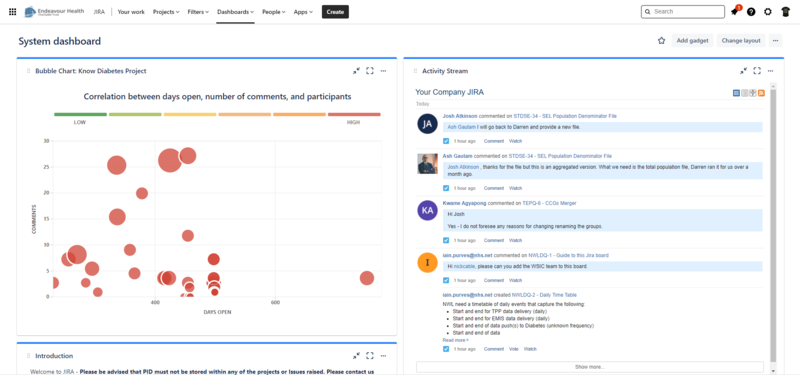Click the Activity Stream scroll up arrow

coord(773,86)
